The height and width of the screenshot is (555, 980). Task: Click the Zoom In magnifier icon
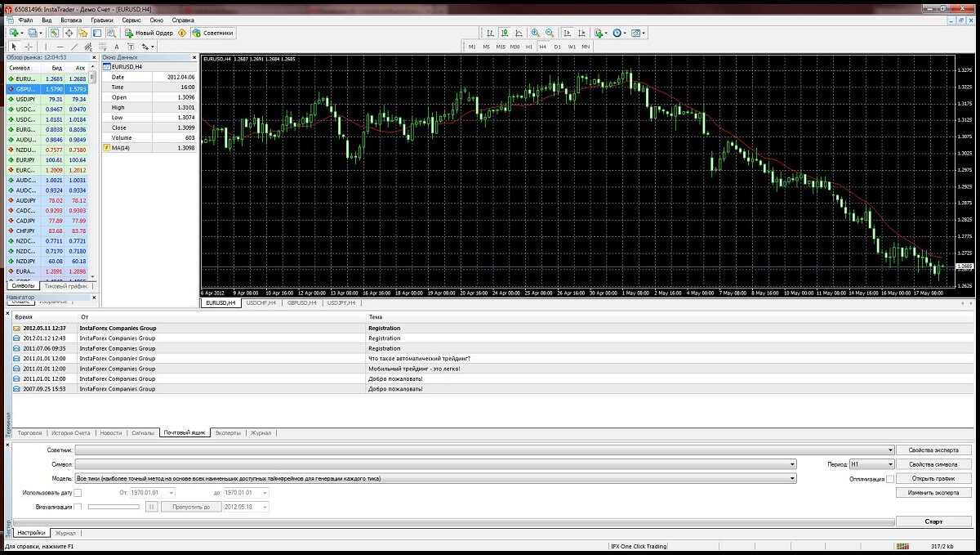coord(535,34)
